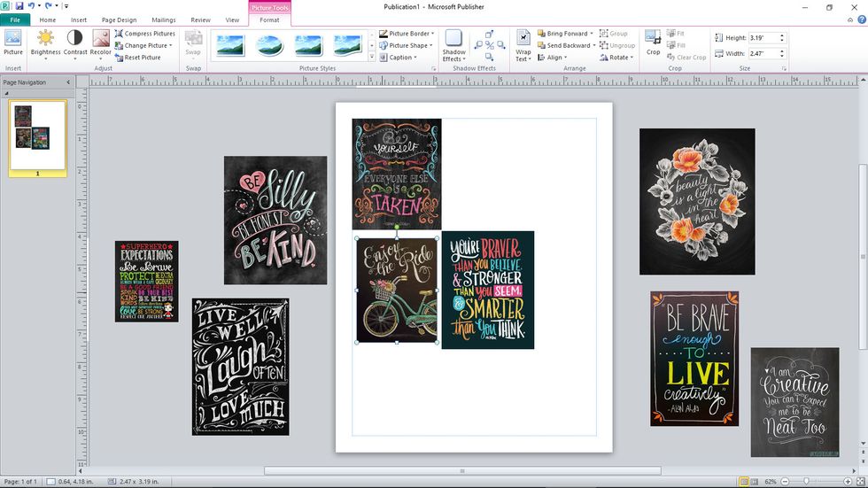Nudge shadow down

489,57
